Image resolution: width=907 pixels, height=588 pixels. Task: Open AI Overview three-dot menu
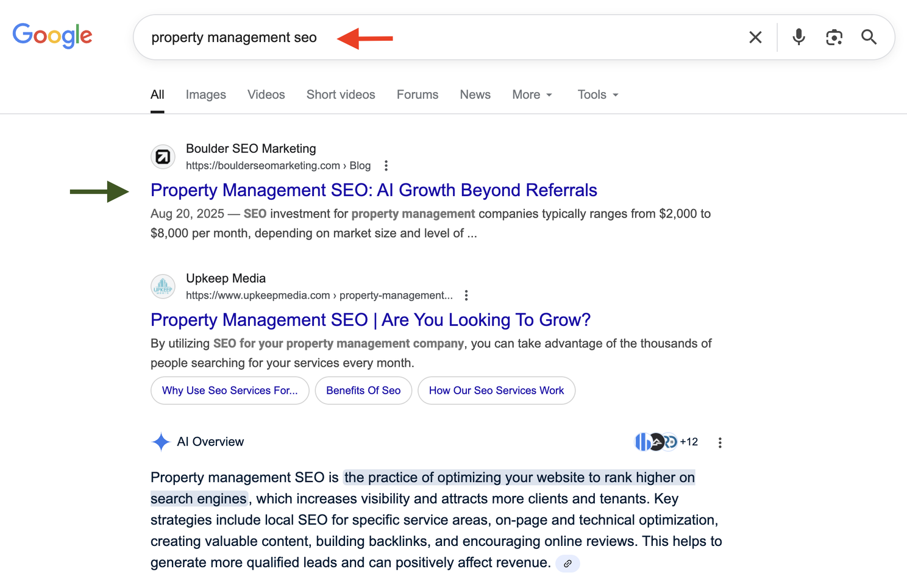click(720, 443)
